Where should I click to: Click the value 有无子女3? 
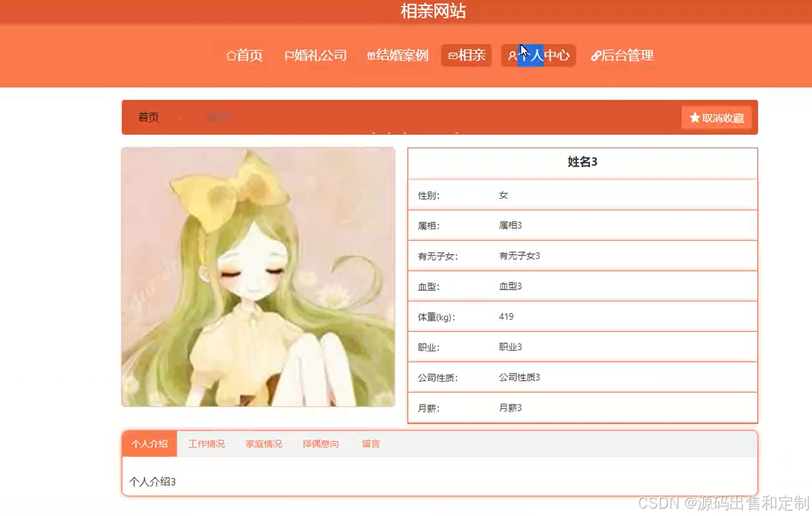tap(520, 255)
